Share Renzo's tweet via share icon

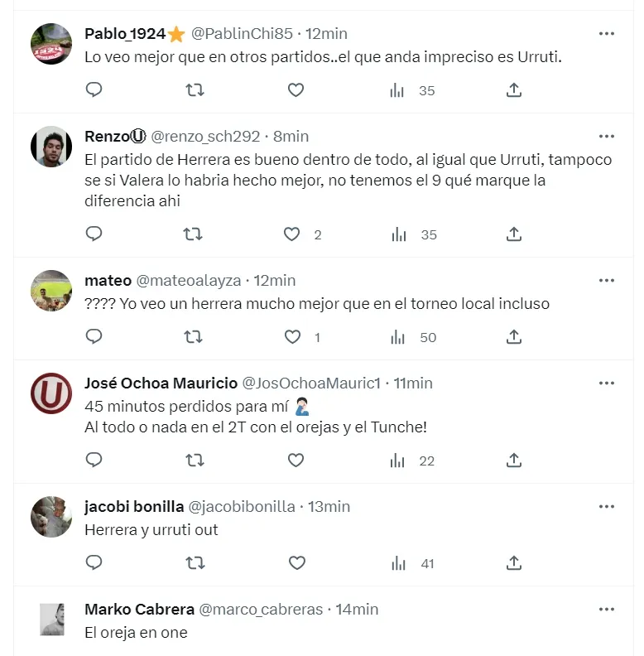point(514,234)
